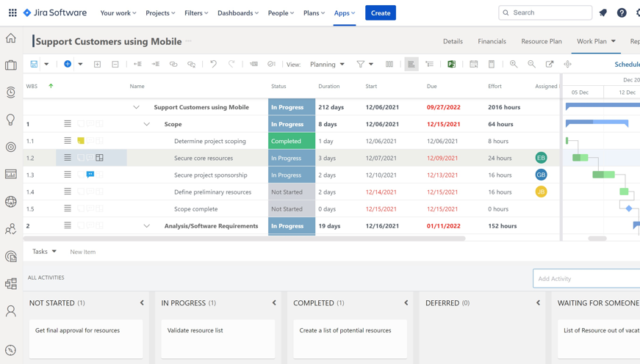Zoom in on the Gantt chart

click(514, 65)
